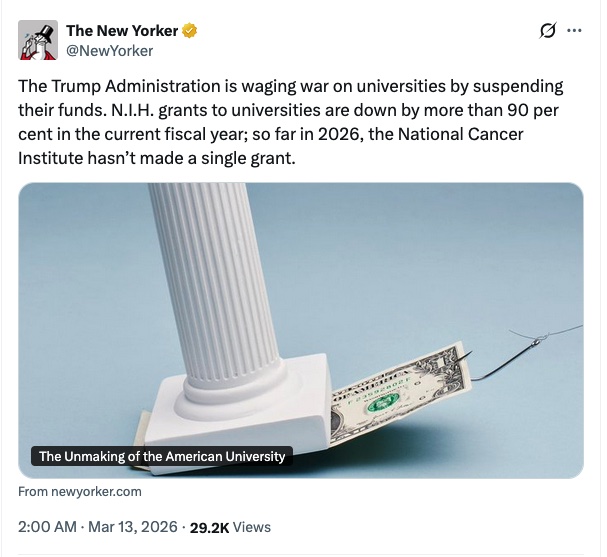Click The New Yorker display name

[121, 30]
